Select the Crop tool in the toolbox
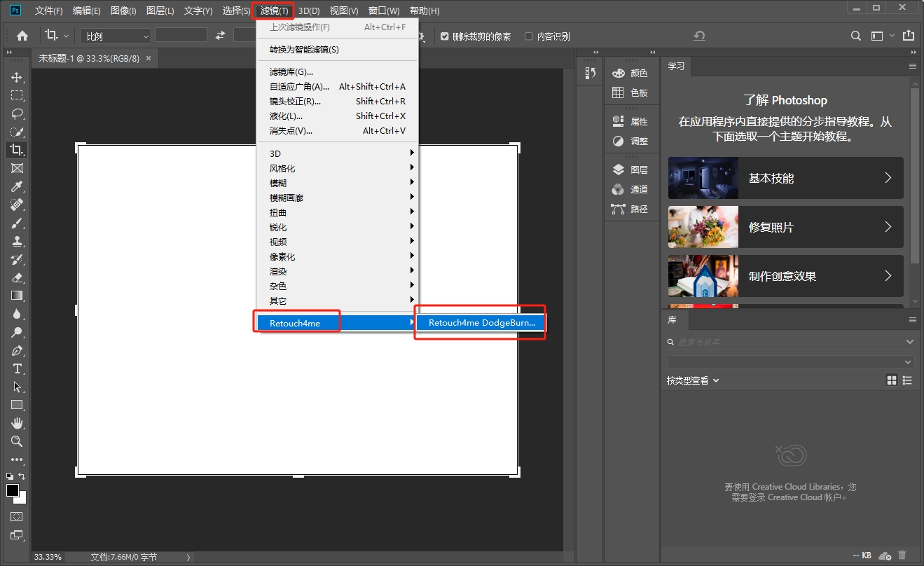The width and height of the screenshot is (924, 566). tap(17, 150)
